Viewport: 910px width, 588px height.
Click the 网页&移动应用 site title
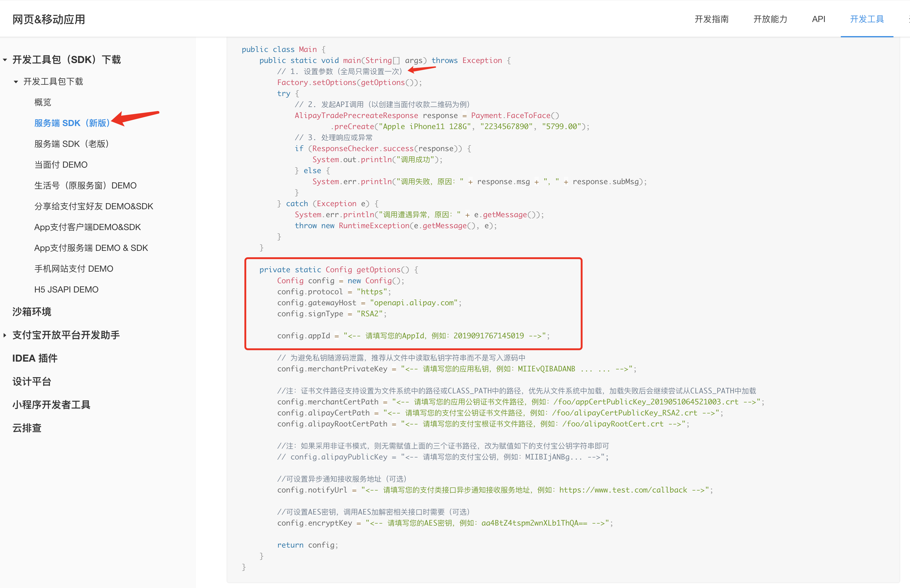pos(48,19)
